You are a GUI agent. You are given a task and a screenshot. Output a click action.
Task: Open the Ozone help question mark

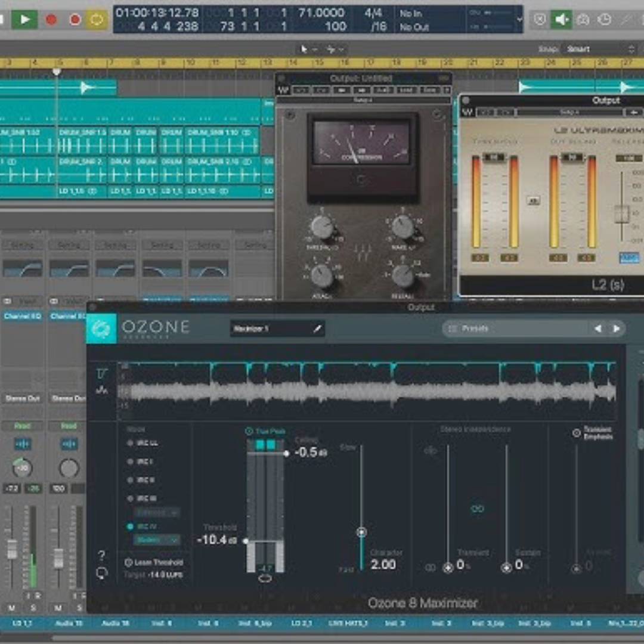pos(101,556)
